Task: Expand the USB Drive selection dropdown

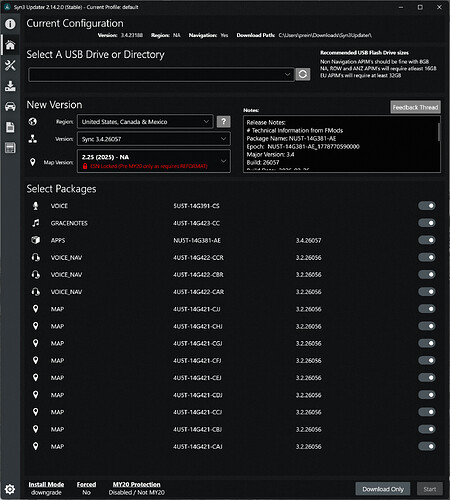Action: (161, 74)
